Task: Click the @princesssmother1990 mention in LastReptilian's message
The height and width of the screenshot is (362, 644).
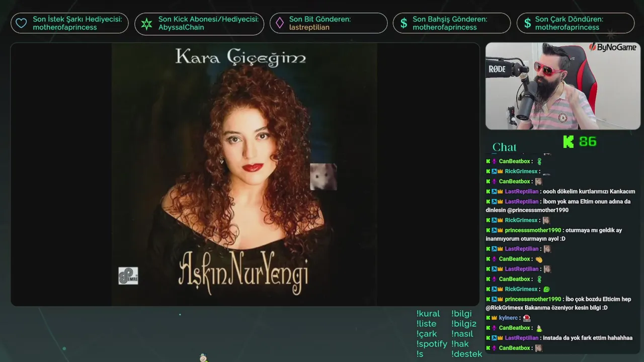Action: coord(538,210)
